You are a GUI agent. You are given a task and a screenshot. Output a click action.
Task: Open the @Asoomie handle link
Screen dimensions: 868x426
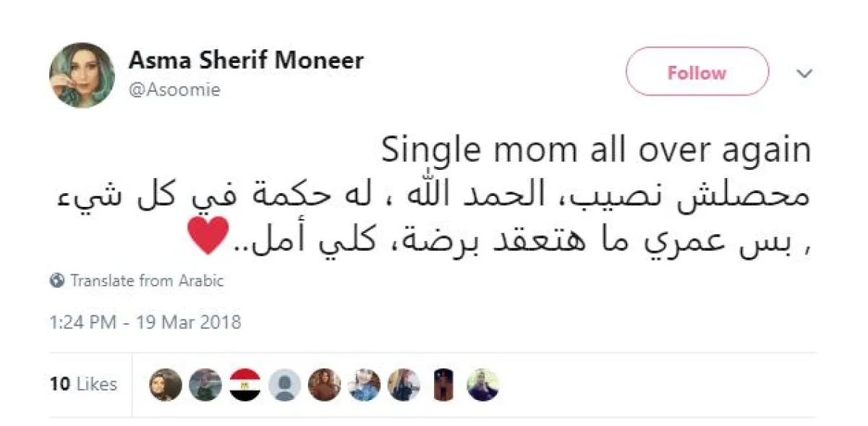174,90
